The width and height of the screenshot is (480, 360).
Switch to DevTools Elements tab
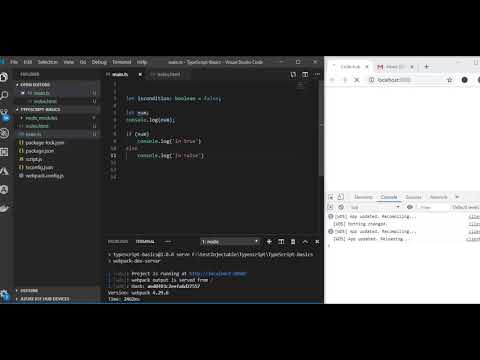click(x=363, y=197)
